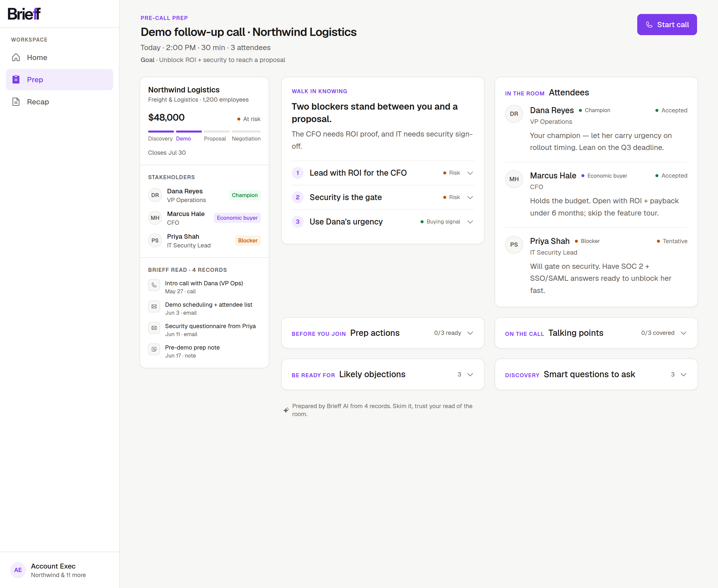Image resolution: width=718 pixels, height=588 pixels.
Task: Click the Tentative status for Priya Shah
Action: coord(672,241)
